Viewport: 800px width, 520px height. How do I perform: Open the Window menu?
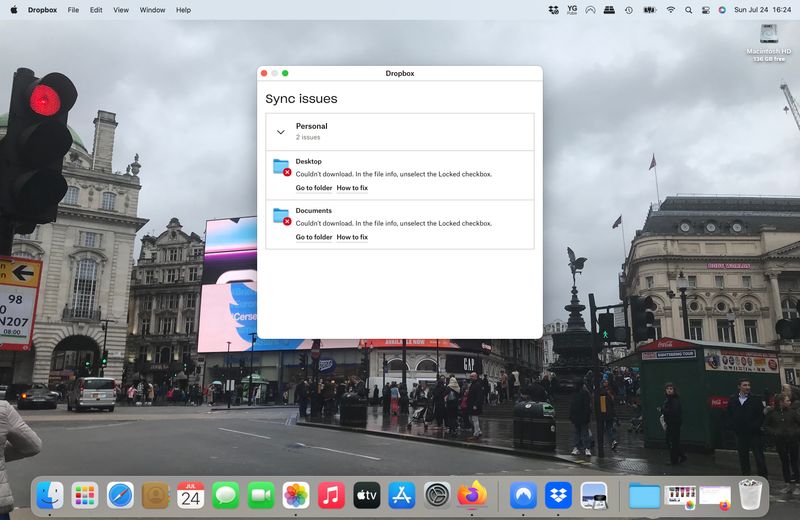152,10
